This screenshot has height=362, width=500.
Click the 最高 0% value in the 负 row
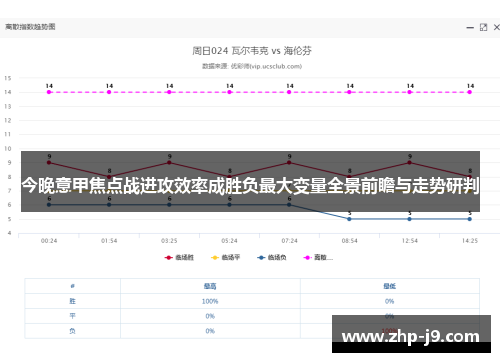click(210, 331)
